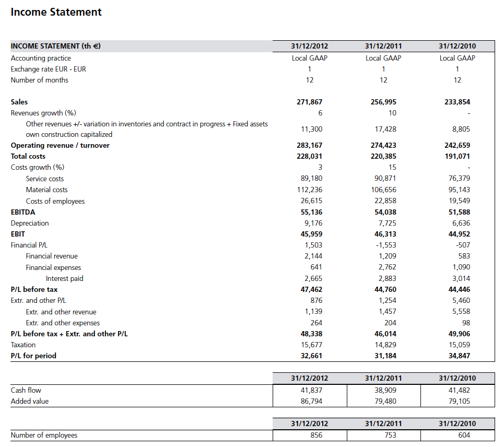The width and height of the screenshot is (504, 447).
Task: Click the value 48,338
Action: pos(311,334)
